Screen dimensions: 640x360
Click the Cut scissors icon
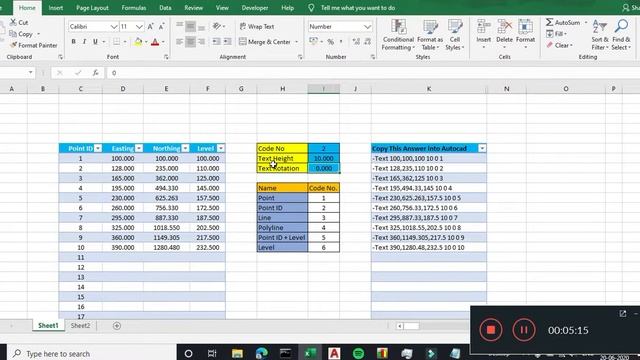click(x=13, y=22)
